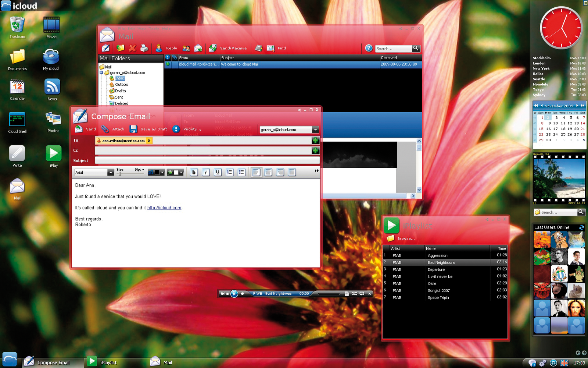Select Sent folder in Mail Folders

coord(119,97)
